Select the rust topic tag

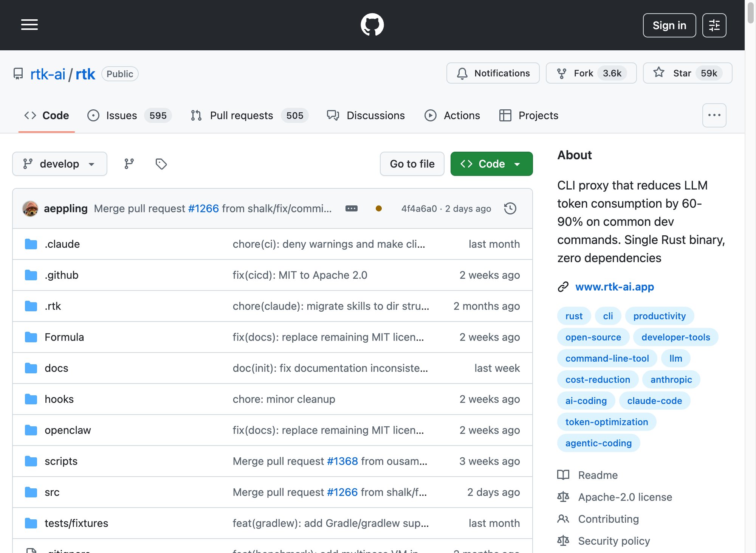(x=574, y=316)
